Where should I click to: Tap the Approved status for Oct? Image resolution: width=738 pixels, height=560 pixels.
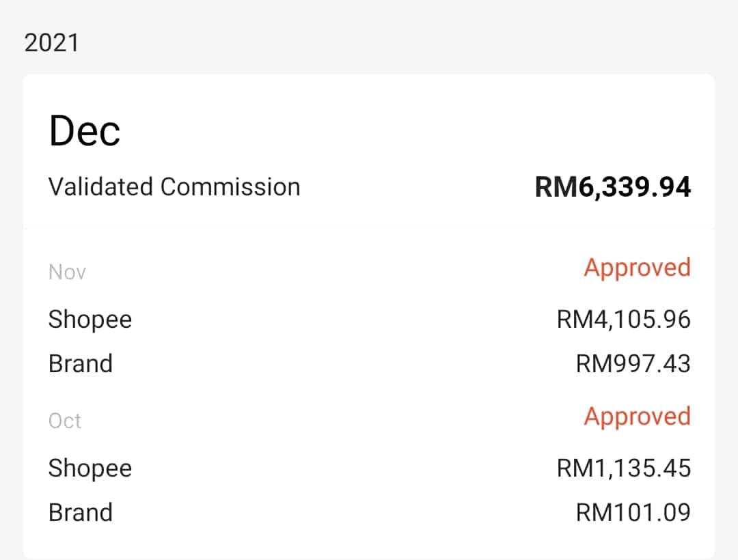637,417
